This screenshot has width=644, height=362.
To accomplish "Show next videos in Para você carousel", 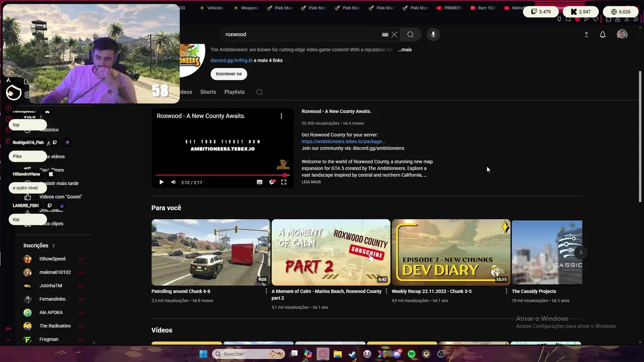I will [x=581, y=252].
